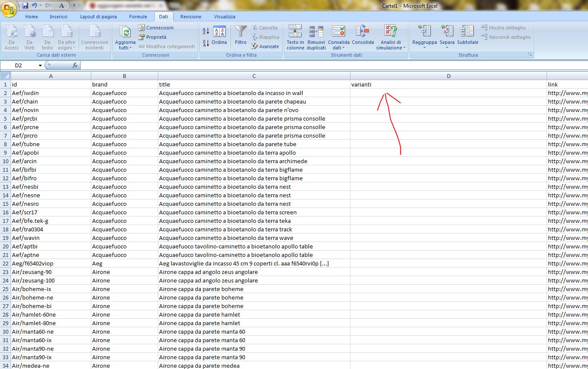
Task: Open data range Proprietà
Action: coord(152,37)
